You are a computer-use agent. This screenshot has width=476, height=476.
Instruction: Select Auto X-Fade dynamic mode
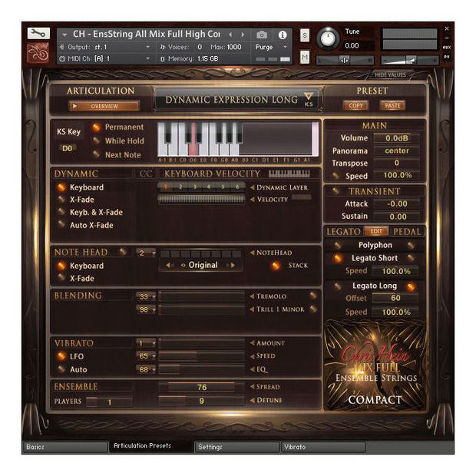point(61,225)
